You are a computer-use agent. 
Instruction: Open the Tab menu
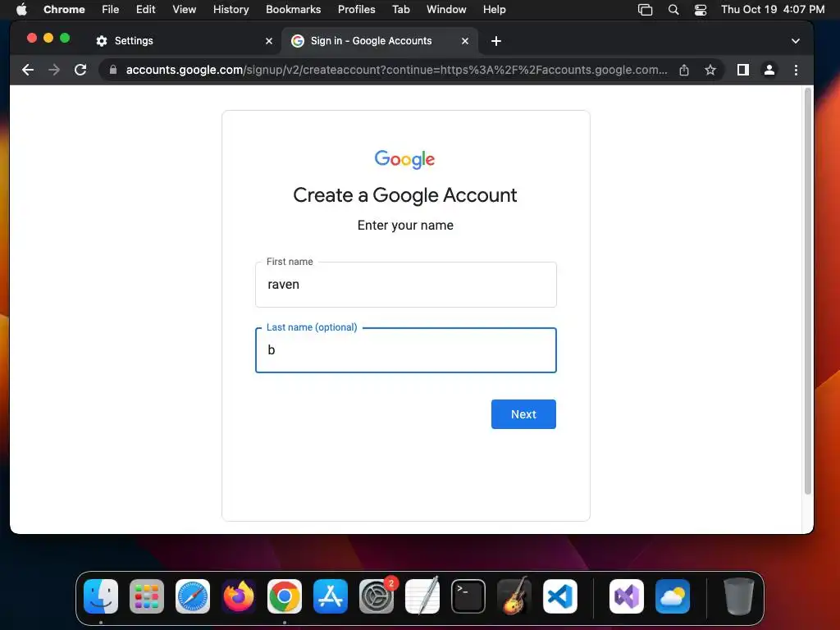click(x=400, y=10)
